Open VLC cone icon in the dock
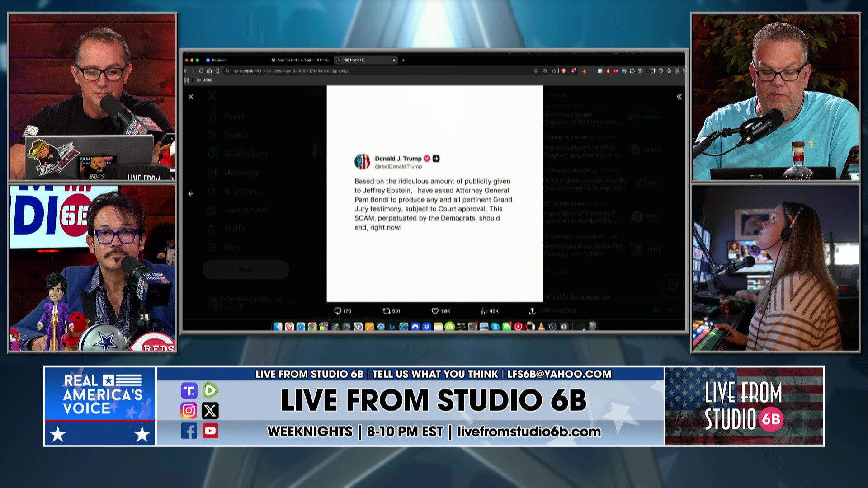The height and width of the screenshot is (488, 868). coord(541,326)
